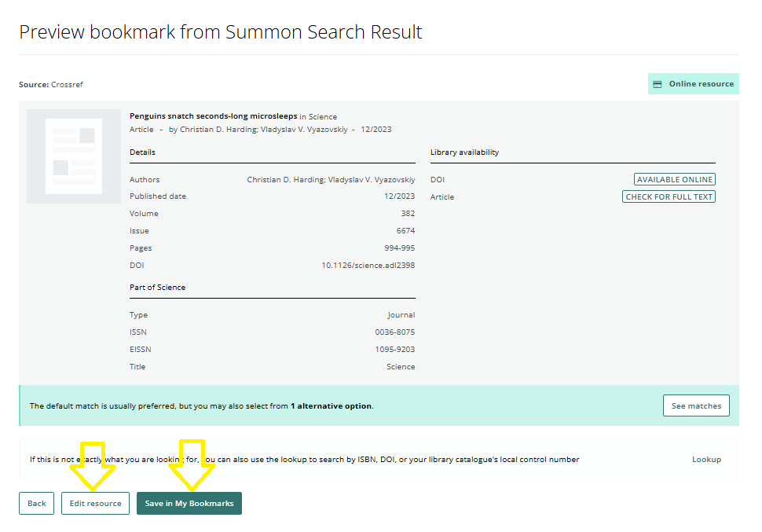This screenshot has width=762, height=532.
Task: Click the AVAILABLE ONLINE button
Action: tap(674, 179)
